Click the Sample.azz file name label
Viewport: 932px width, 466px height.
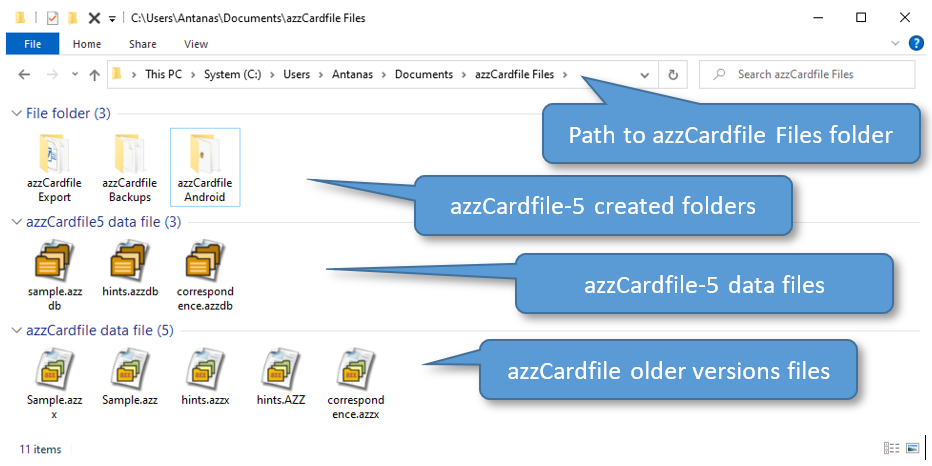(x=130, y=400)
